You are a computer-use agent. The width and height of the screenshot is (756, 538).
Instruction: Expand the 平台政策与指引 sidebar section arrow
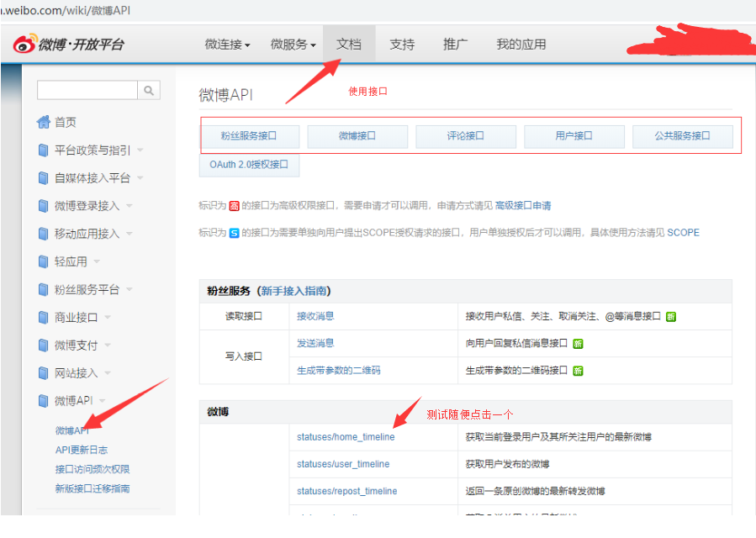click(140, 150)
